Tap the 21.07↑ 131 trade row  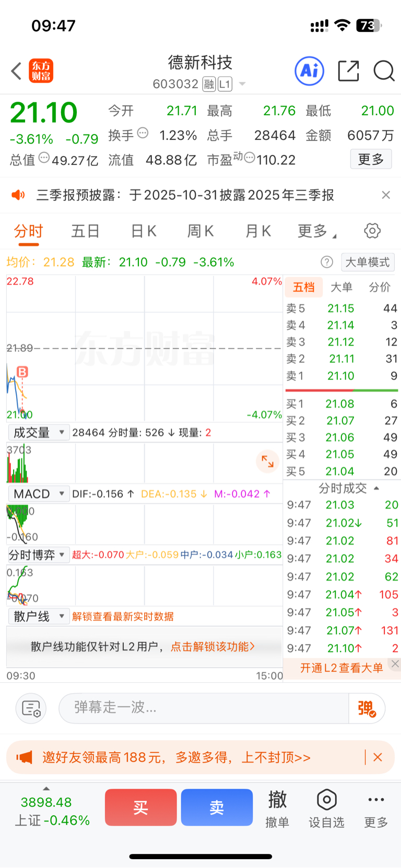(x=343, y=631)
